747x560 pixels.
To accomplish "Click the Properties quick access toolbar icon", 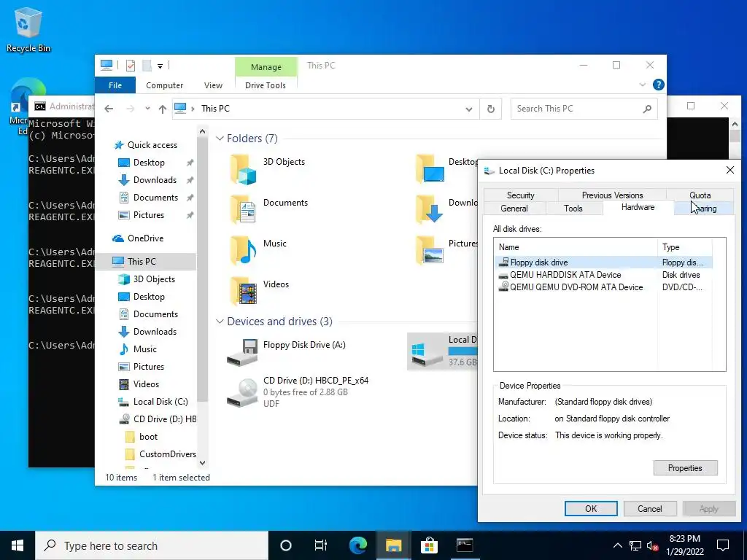I will click(x=131, y=66).
